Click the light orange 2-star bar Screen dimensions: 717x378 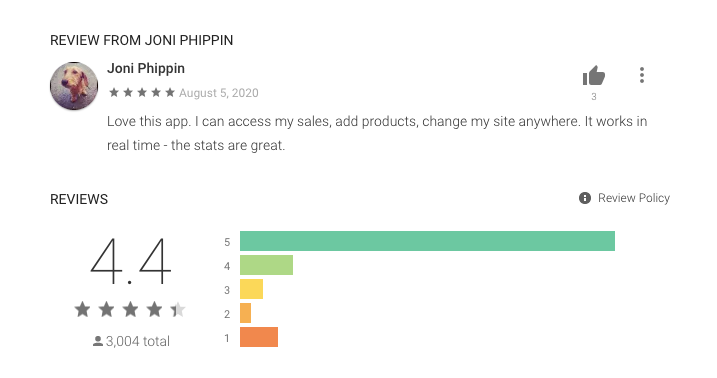(245, 313)
